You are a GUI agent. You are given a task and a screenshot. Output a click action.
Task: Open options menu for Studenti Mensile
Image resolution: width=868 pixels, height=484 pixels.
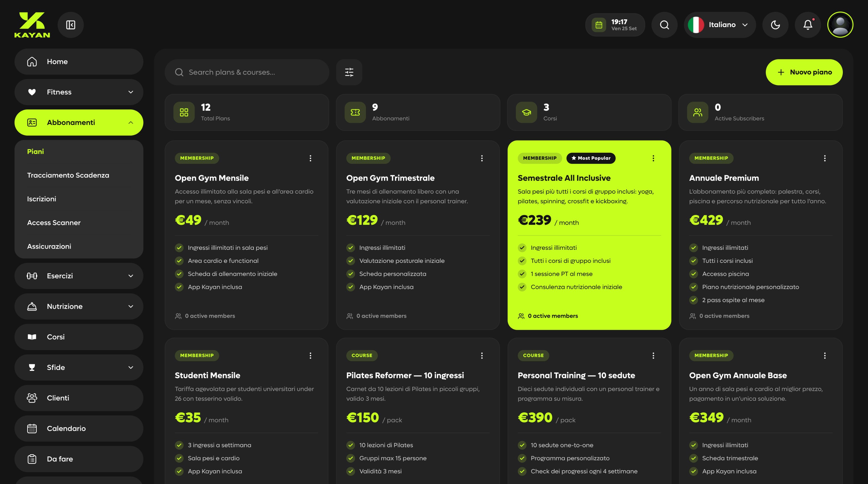point(310,355)
